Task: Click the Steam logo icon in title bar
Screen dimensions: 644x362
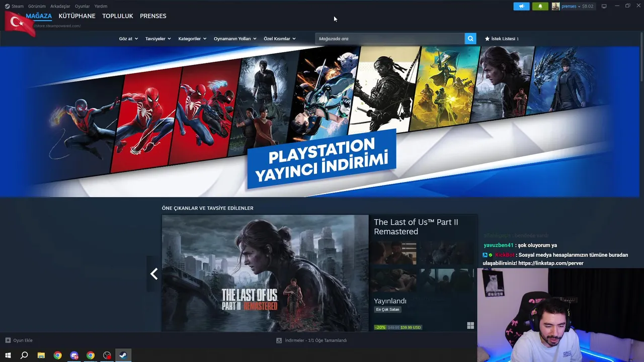Action: click(x=7, y=6)
